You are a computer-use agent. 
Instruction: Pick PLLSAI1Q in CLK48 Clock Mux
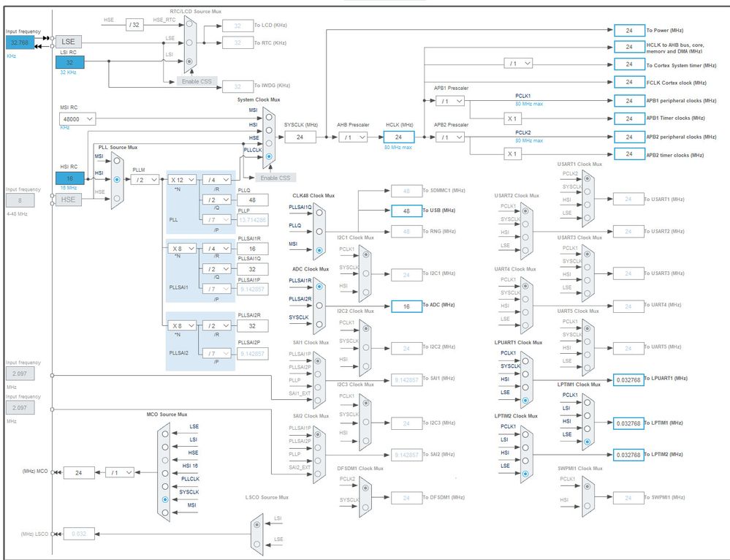point(319,213)
